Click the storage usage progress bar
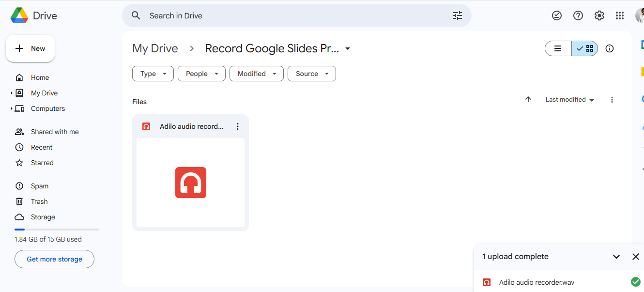 coord(57,229)
